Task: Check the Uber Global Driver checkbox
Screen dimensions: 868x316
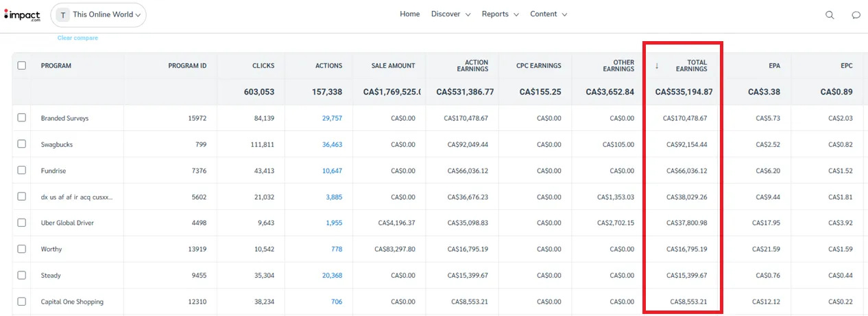Action: (x=22, y=223)
